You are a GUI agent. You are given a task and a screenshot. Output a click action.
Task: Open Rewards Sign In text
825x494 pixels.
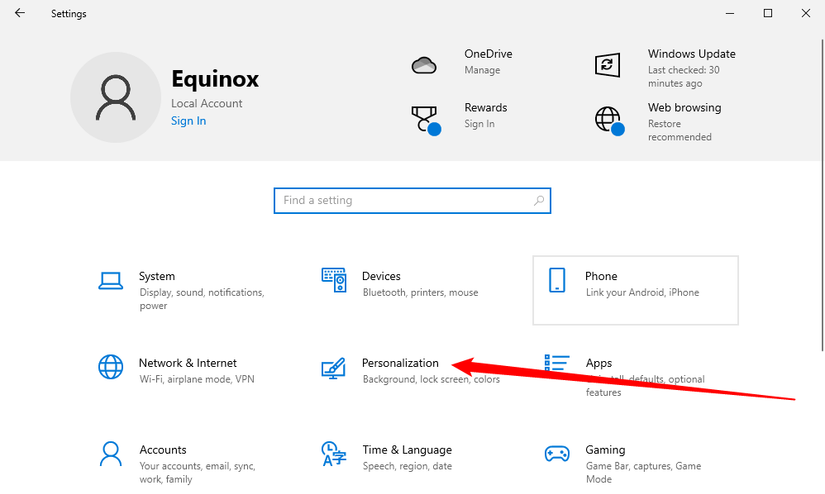[479, 124]
